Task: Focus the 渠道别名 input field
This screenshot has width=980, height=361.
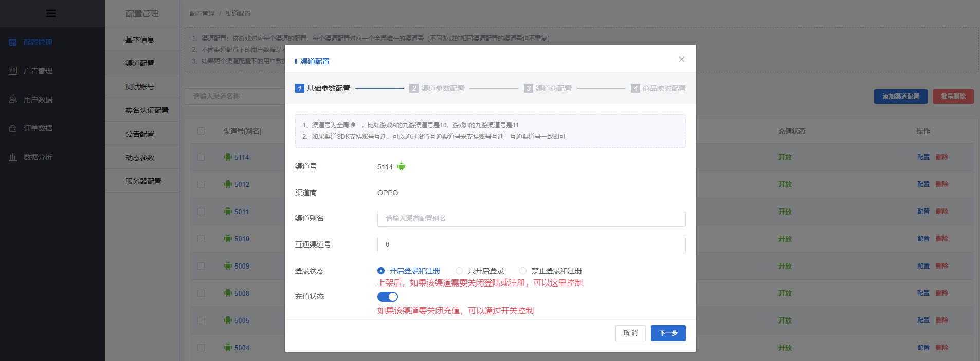Action: pos(531,218)
